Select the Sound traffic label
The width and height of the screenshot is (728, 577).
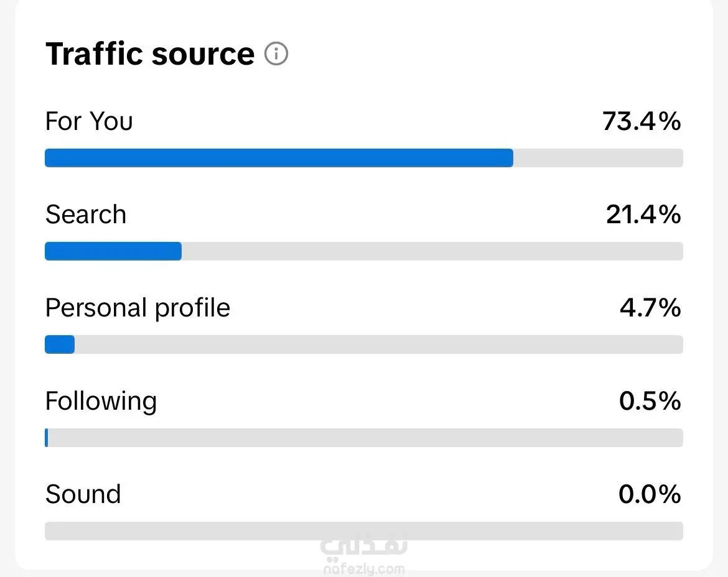point(83,494)
